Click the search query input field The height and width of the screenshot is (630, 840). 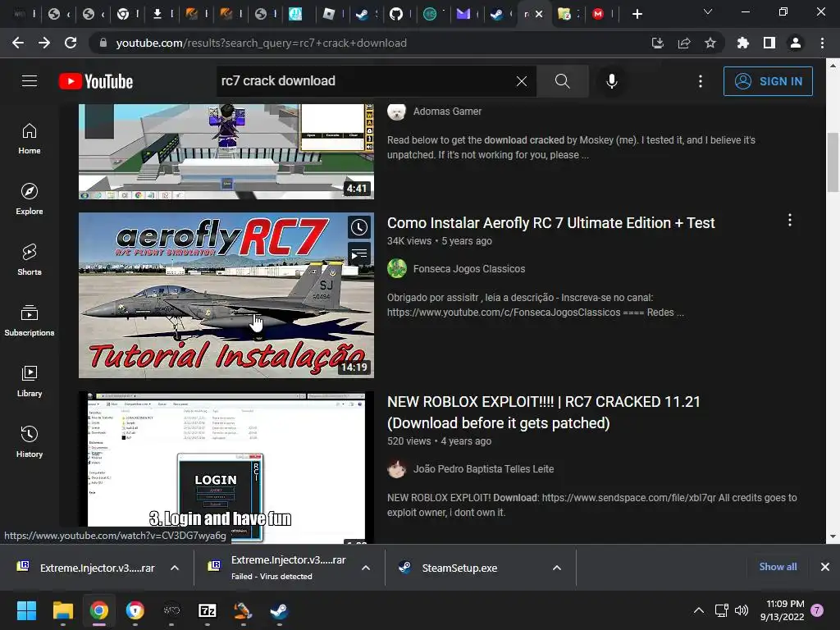click(367, 81)
